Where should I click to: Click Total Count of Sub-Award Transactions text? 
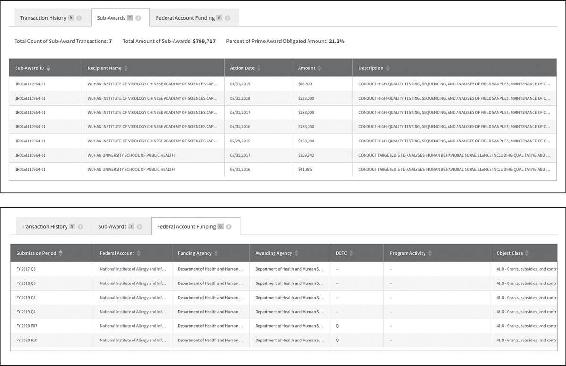click(63, 41)
